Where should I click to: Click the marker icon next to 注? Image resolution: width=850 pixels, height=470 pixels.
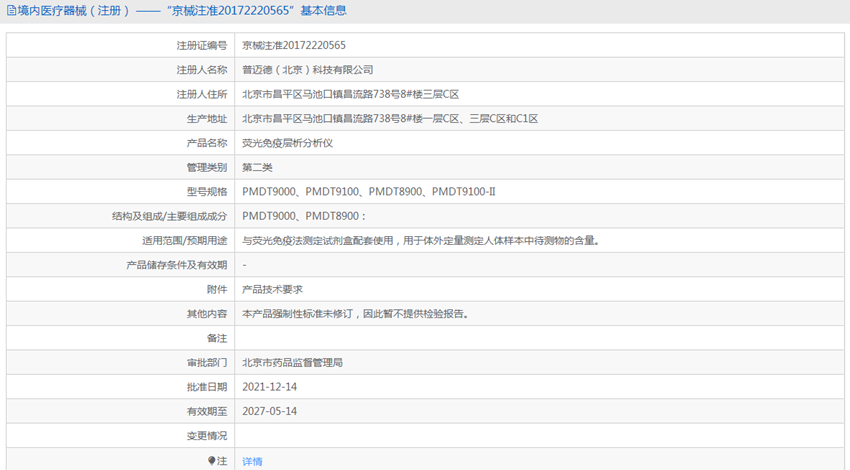click(211, 461)
